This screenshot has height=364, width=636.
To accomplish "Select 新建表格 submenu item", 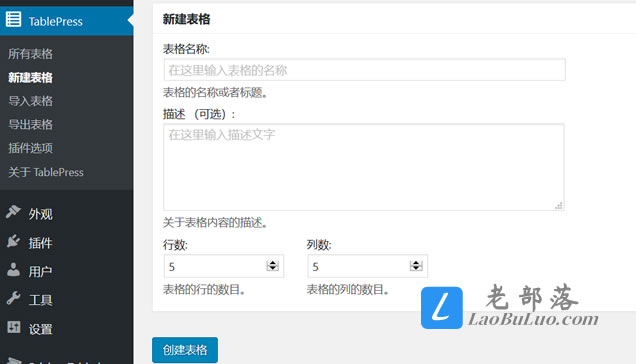I will pos(30,78).
